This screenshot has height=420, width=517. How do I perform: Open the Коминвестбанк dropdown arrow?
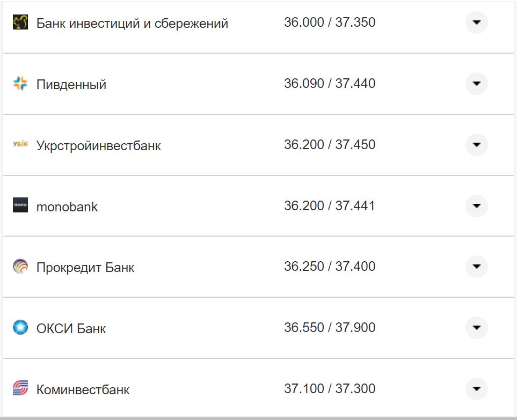(x=476, y=389)
